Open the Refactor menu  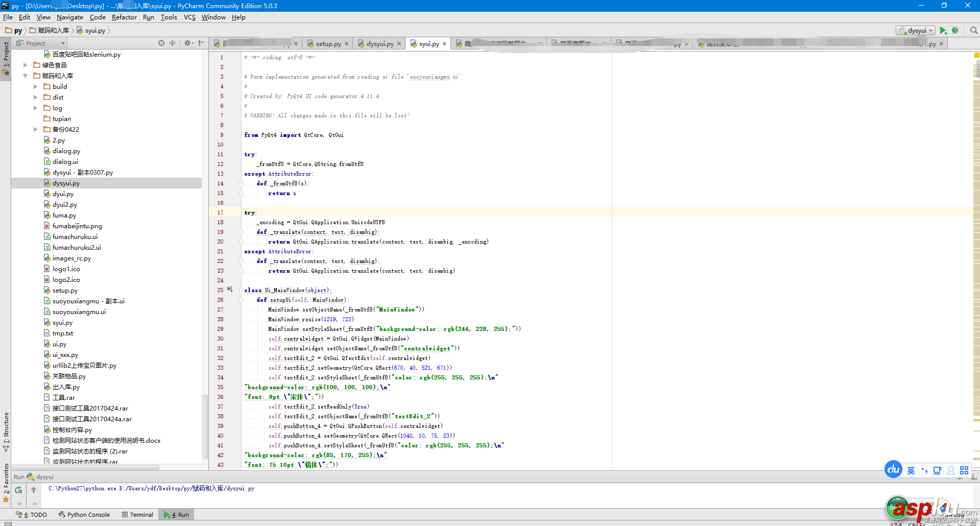pos(124,17)
